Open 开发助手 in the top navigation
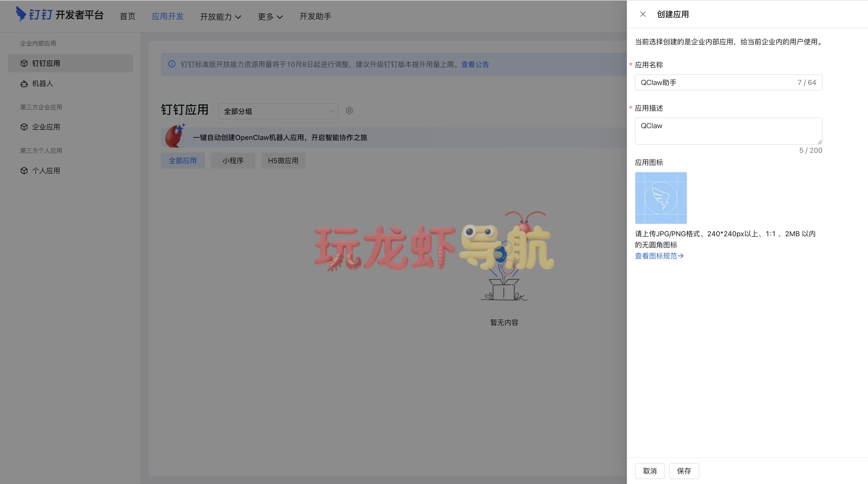 [315, 16]
